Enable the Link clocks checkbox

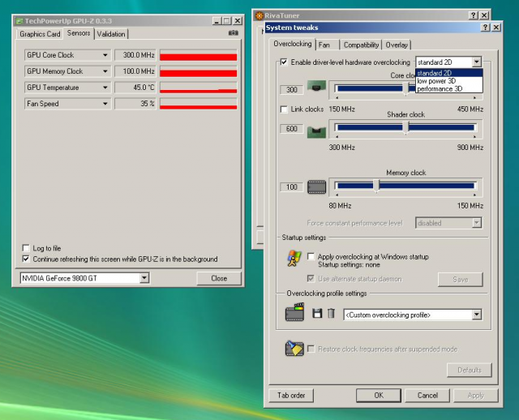(x=284, y=109)
